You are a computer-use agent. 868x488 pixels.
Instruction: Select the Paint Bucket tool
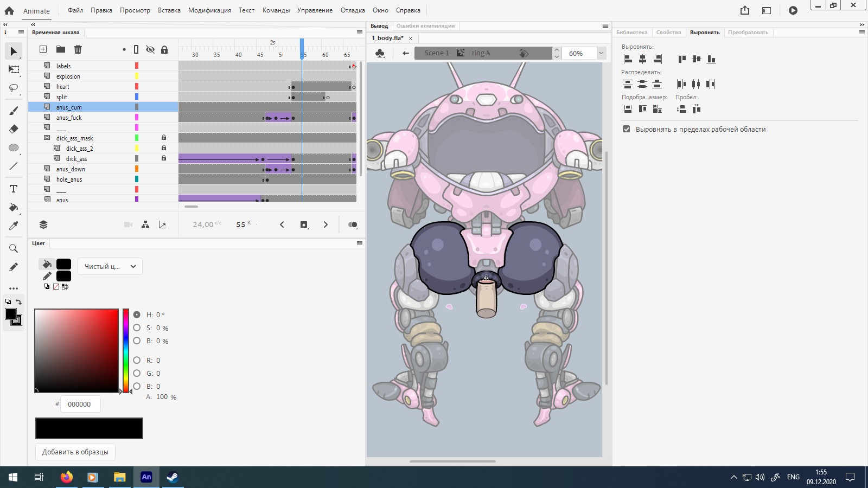click(x=14, y=207)
